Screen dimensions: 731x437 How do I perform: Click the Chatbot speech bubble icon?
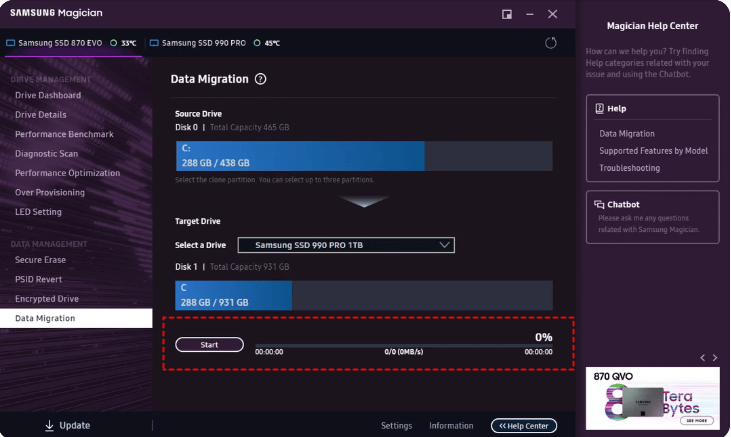click(599, 204)
